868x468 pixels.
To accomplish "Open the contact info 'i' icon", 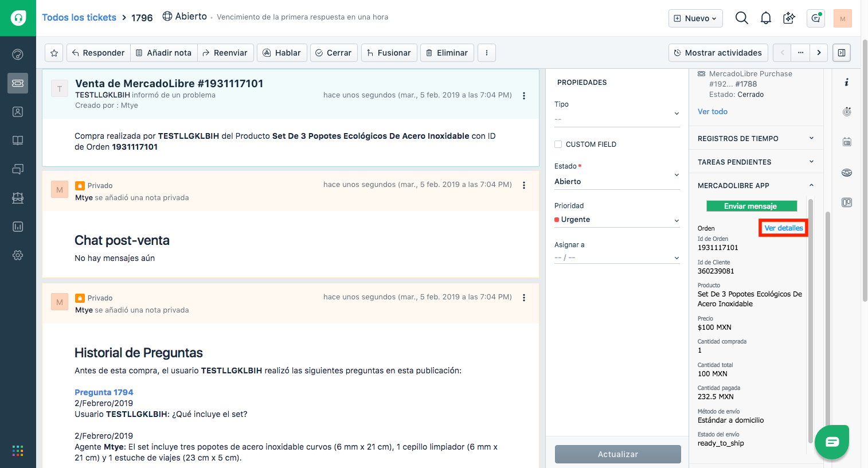I will tap(847, 83).
